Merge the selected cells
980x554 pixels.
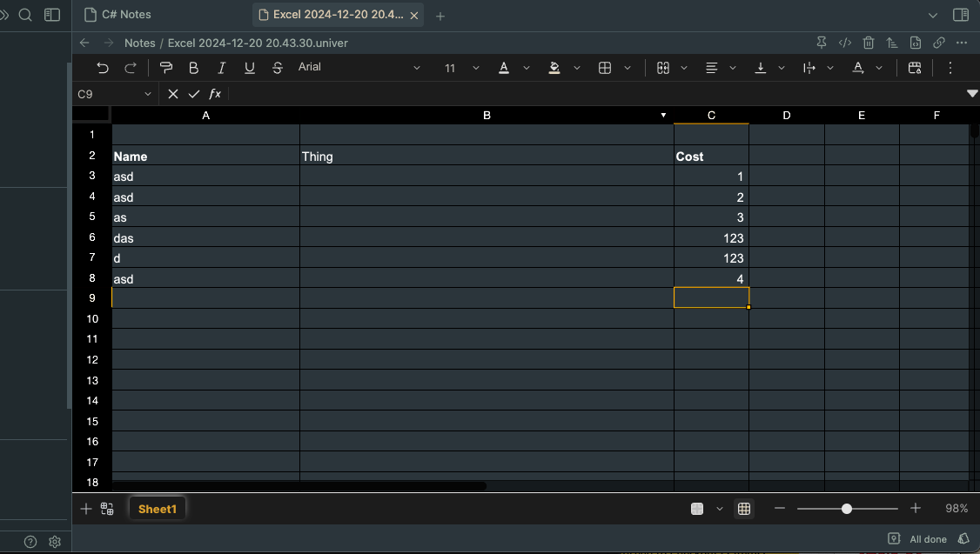click(663, 68)
